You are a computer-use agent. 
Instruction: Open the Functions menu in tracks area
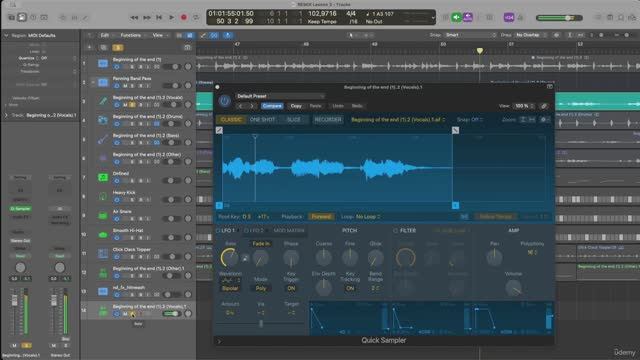tap(131, 36)
